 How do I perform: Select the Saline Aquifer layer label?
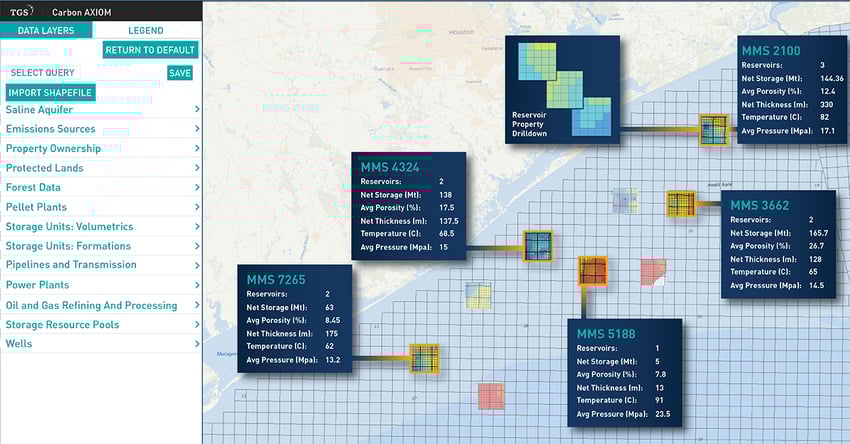[x=39, y=110]
